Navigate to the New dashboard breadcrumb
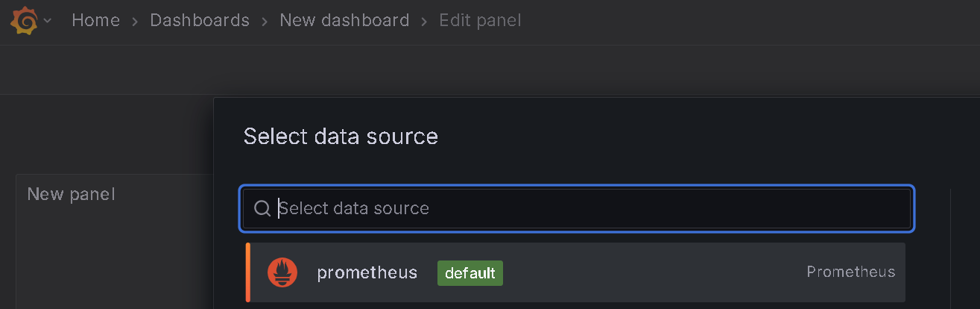The width and height of the screenshot is (980, 309). [x=344, y=20]
